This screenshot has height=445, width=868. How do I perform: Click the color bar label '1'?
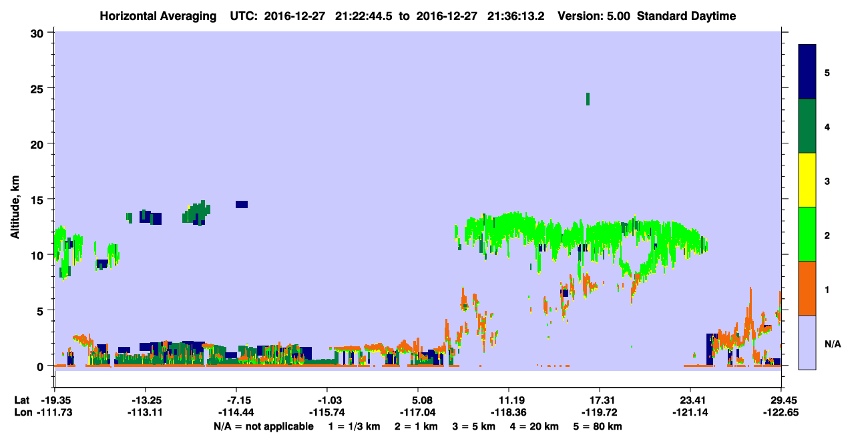[827, 289]
